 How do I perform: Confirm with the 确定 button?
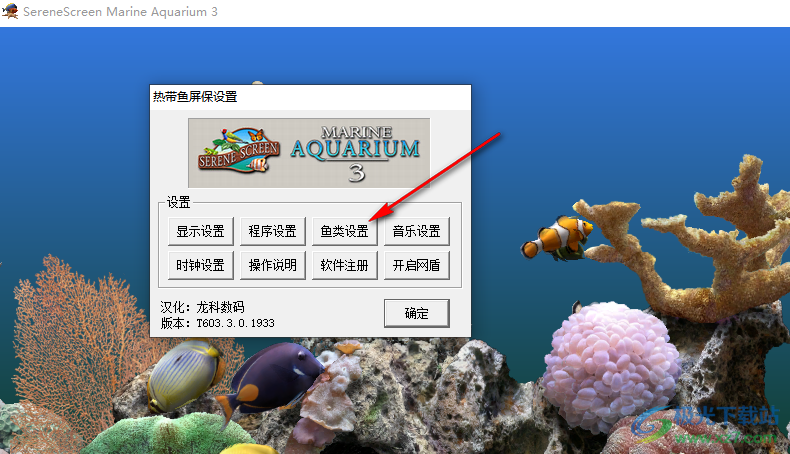pyautogui.click(x=417, y=313)
